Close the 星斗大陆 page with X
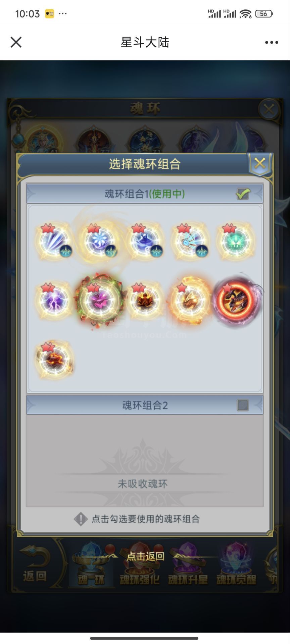This screenshot has width=290, height=644. click(16, 42)
